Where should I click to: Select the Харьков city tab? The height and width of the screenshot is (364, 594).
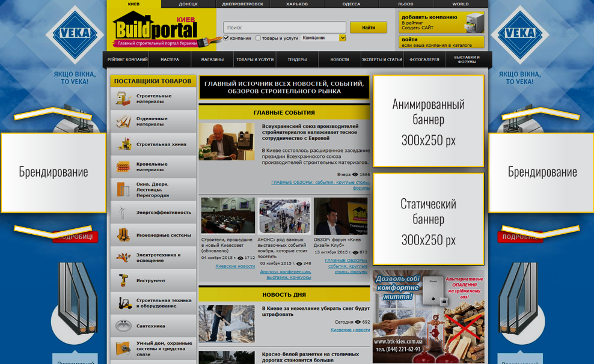click(x=298, y=4)
